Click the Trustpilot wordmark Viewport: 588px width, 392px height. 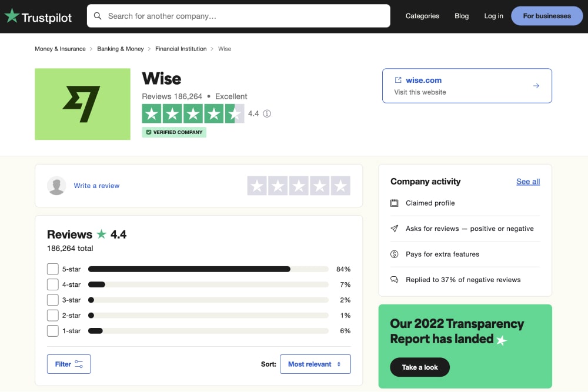click(x=46, y=17)
